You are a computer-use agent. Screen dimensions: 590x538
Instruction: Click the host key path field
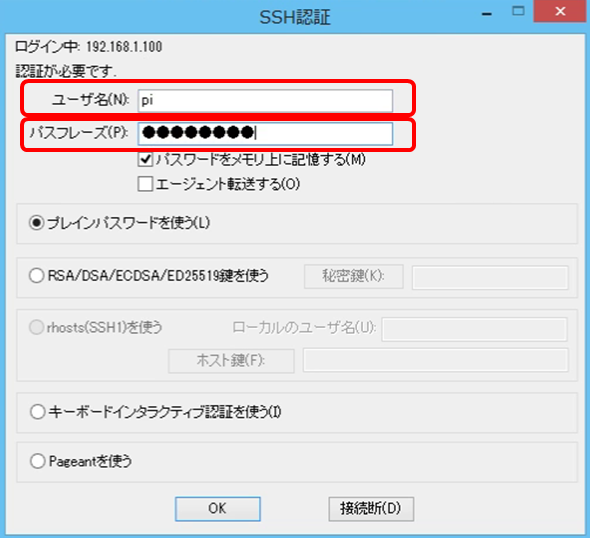tap(436, 360)
